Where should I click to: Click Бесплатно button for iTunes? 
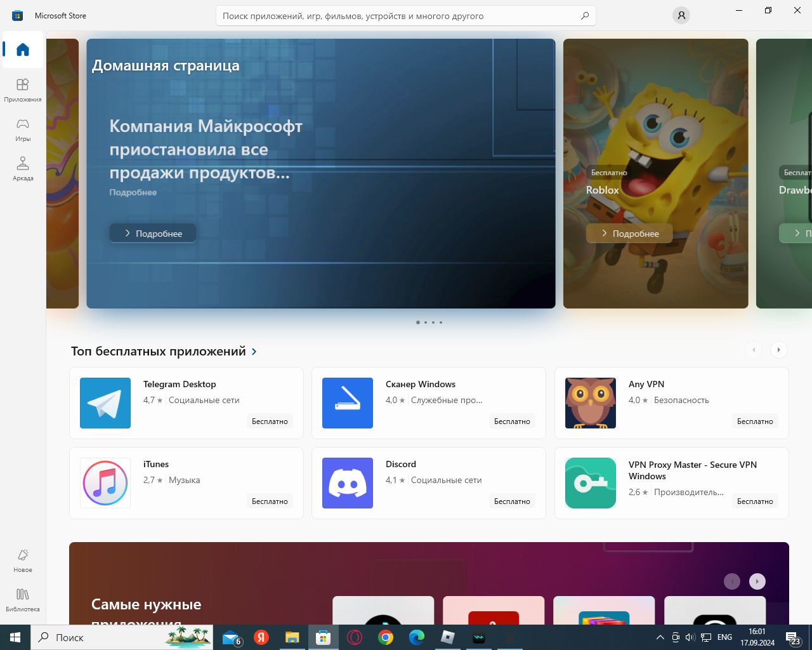(x=270, y=501)
